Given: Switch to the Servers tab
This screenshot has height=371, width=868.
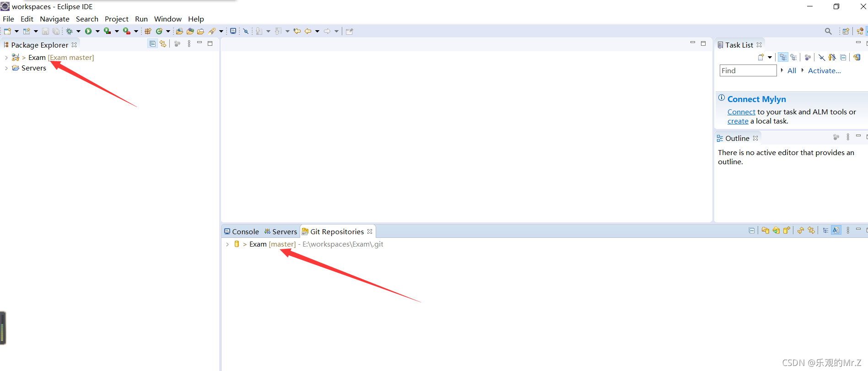Looking at the screenshot, I should [280, 231].
